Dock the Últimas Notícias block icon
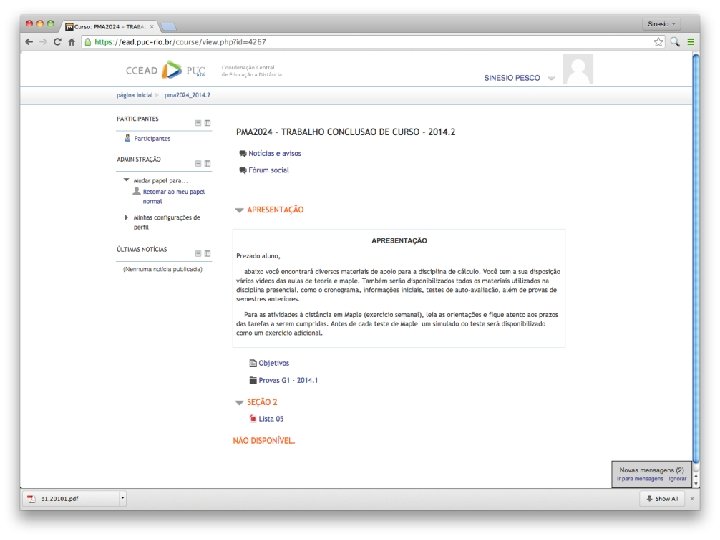 (x=208, y=253)
